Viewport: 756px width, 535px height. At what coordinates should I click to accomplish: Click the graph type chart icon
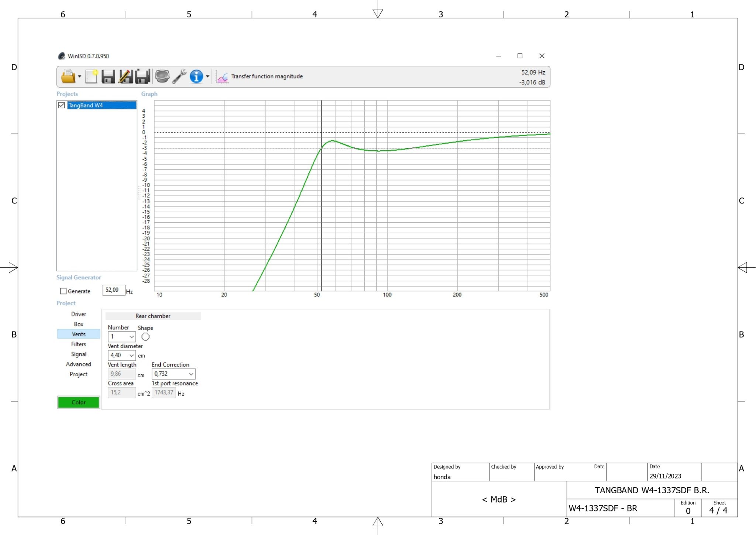coord(223,77)
